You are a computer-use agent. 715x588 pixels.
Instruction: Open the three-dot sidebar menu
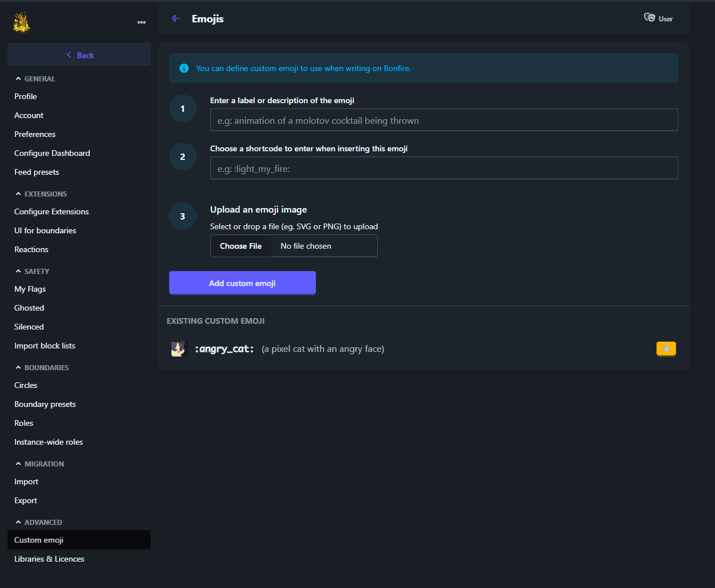pyautogui.click(x=142, y=22)
